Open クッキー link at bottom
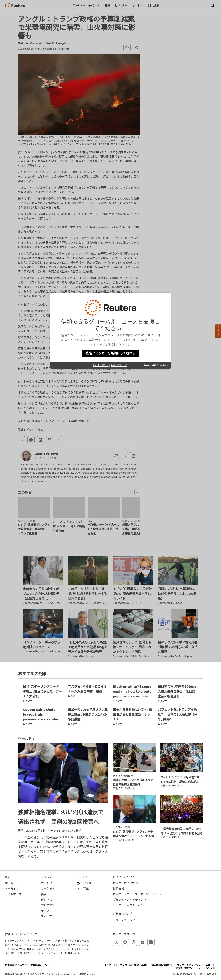The image size is (221, 980). point(110,965)
